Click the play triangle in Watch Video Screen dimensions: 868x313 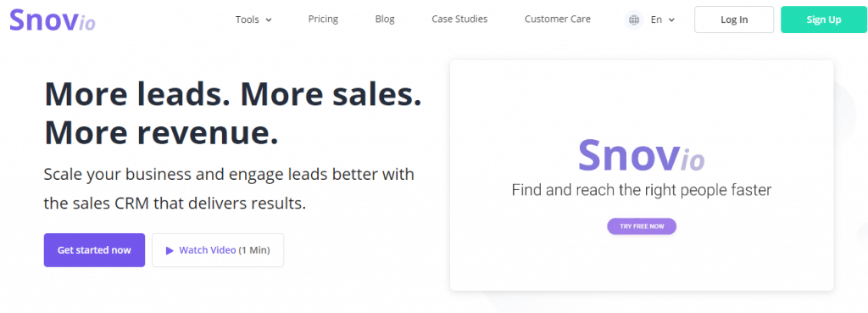pyautogui.click(x=170, y=250)
